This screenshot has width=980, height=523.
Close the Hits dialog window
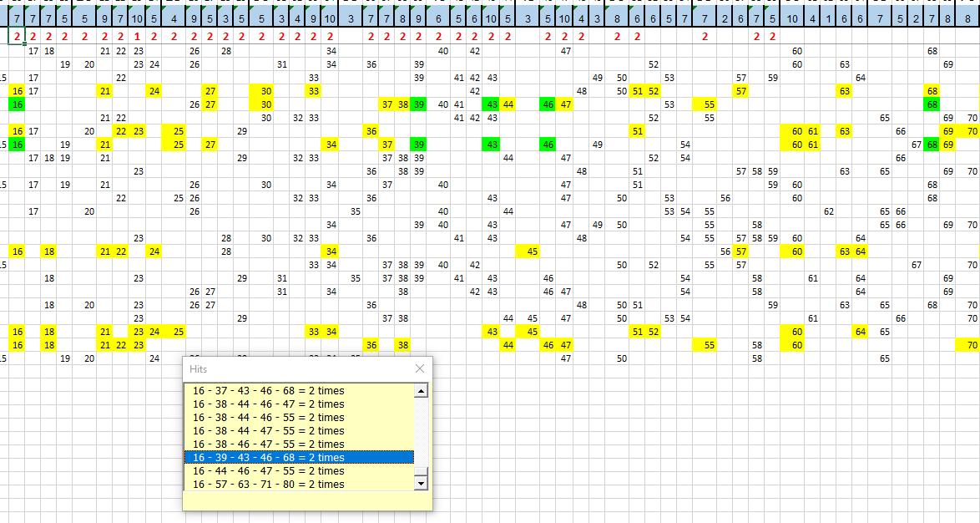pyautogui.click(x=419, y=368)
